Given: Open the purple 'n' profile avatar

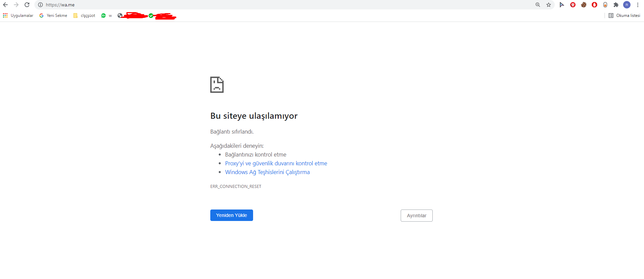Looking at the screenshot, I should 627,5.
